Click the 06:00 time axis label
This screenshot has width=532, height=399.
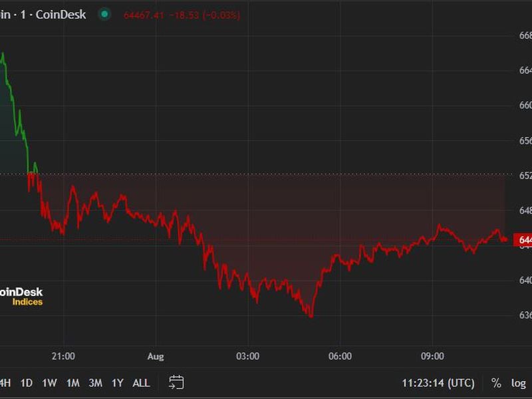[x=340, y=356]
